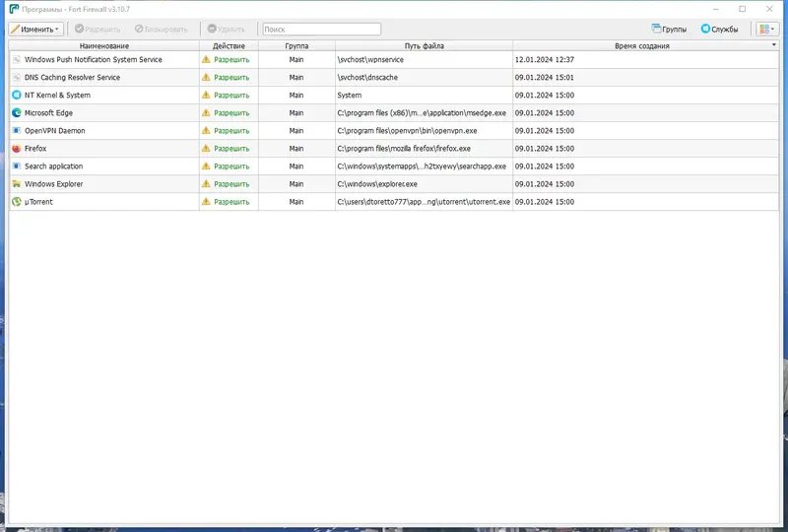Click the warning icon in the DNS Caching row
Viewport: 788px width, 532px height.
(206, 77)
